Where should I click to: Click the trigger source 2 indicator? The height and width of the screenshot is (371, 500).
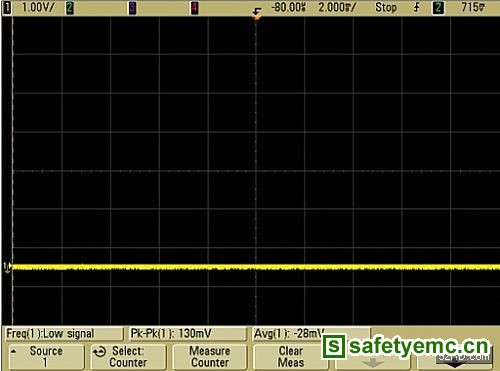(x=438, y=8)
